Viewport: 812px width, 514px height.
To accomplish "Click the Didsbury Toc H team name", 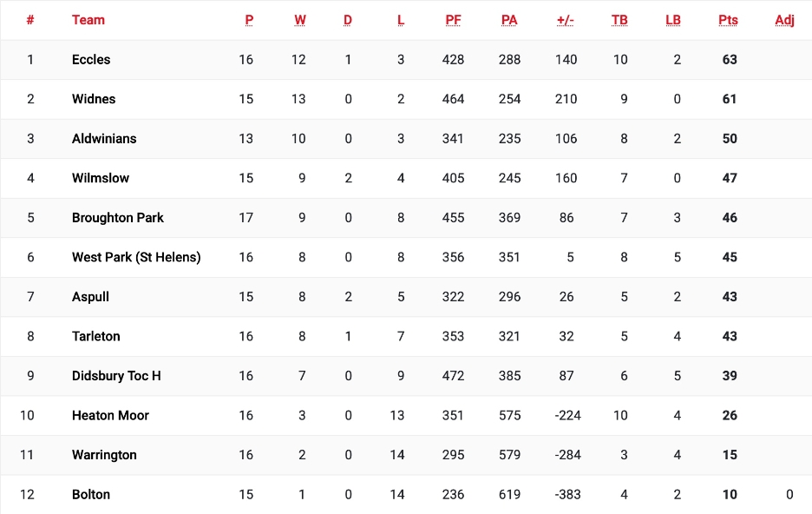I will coord(116,376).
